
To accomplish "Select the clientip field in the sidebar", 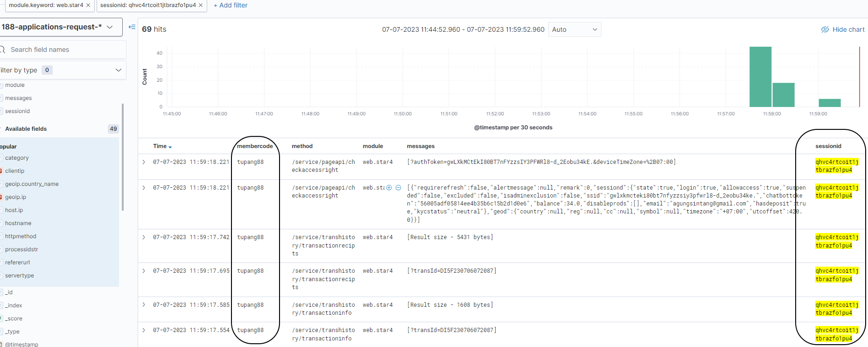I will coord(15,171).
